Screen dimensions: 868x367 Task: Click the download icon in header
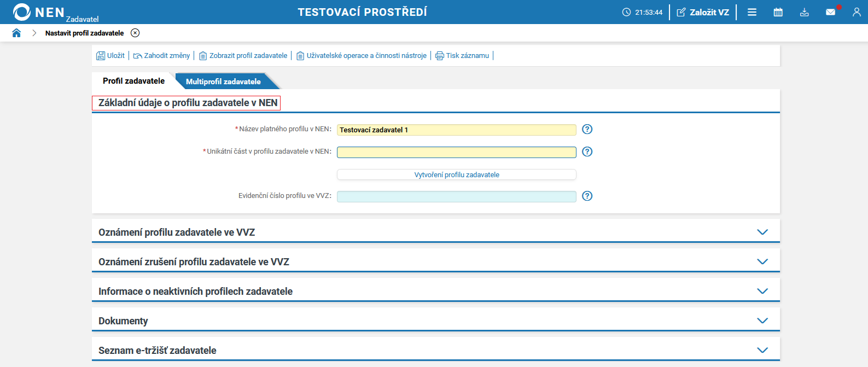804,12
